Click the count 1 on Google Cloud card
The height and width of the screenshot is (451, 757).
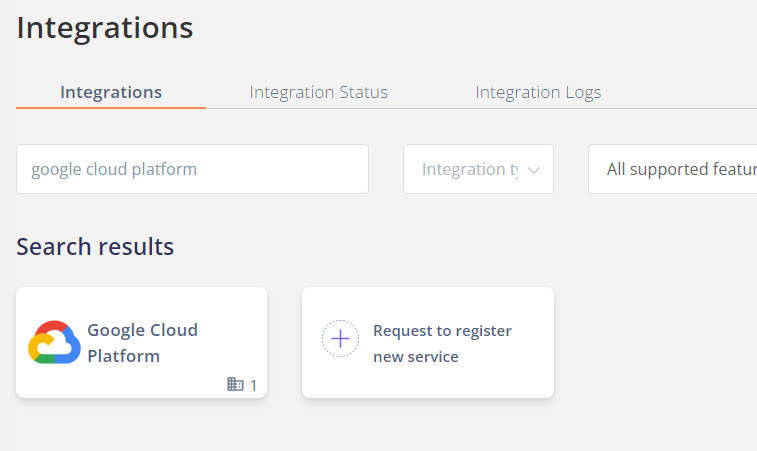253,385
